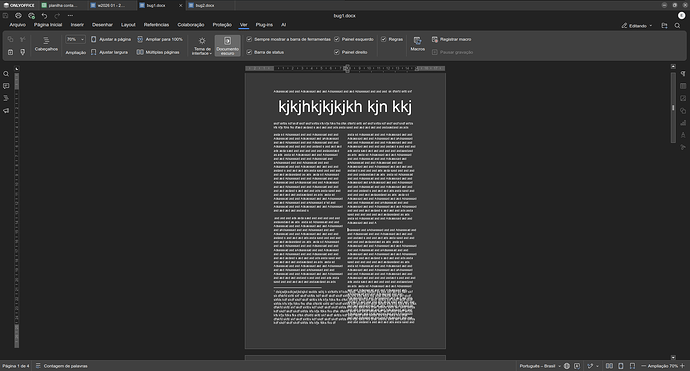
Task: Click the Quick print icon
Action: (x=31, y=15)
